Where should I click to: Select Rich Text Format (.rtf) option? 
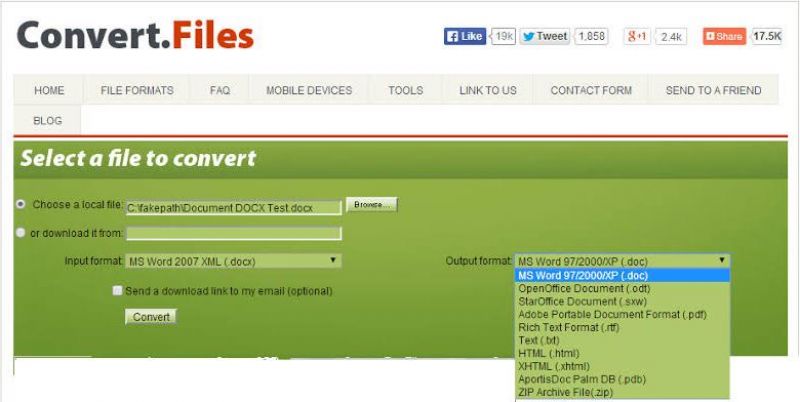coord(622,328)
